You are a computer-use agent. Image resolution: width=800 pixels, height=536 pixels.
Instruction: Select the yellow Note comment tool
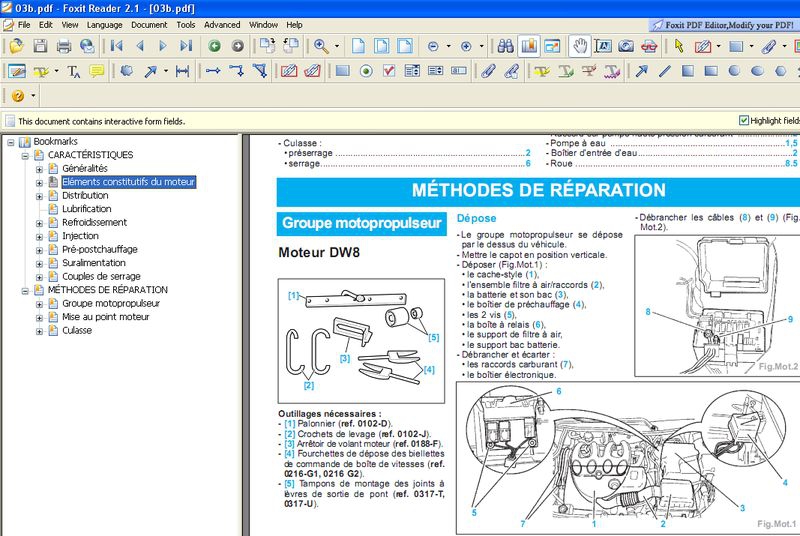pyautogui.click(x=97, y=71)
